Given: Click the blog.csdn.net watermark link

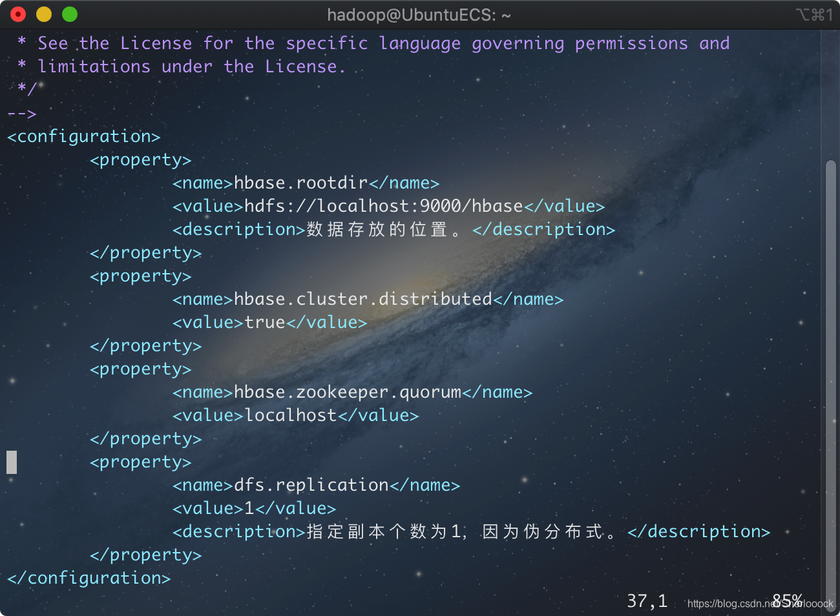Looking at the screenshot, I should tap(761, 603).
